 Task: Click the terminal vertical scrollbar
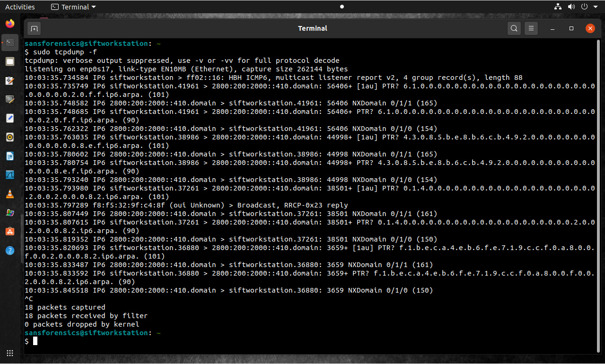[599, 189]
